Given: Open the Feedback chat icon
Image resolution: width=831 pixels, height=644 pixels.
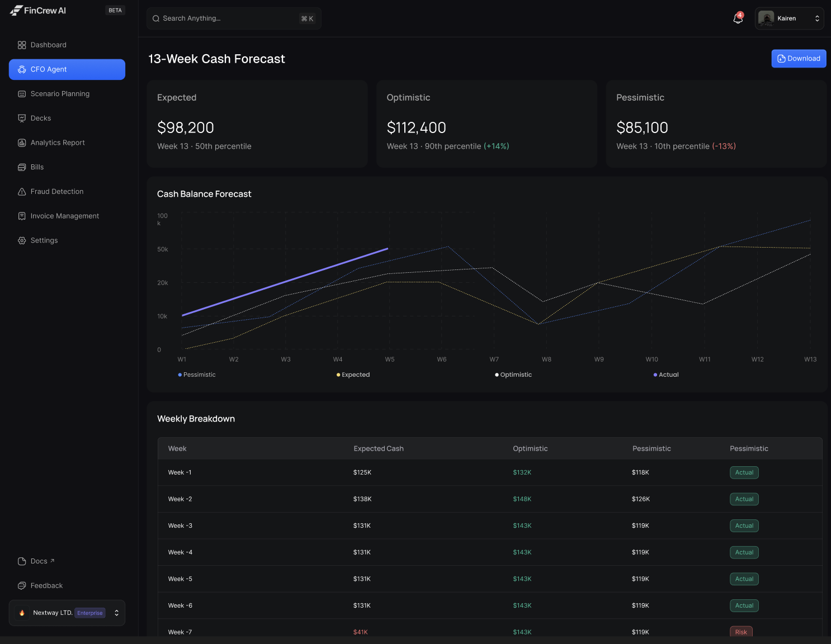Looking at the screenshot, I should pos(22,586).
